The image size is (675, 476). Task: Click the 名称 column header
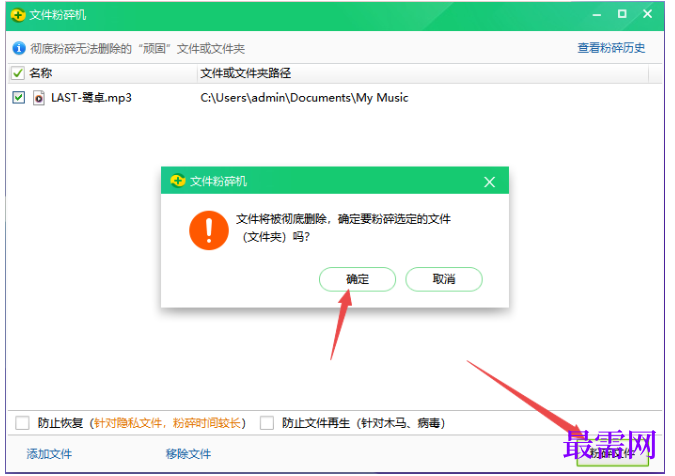(x=40, y=73)
